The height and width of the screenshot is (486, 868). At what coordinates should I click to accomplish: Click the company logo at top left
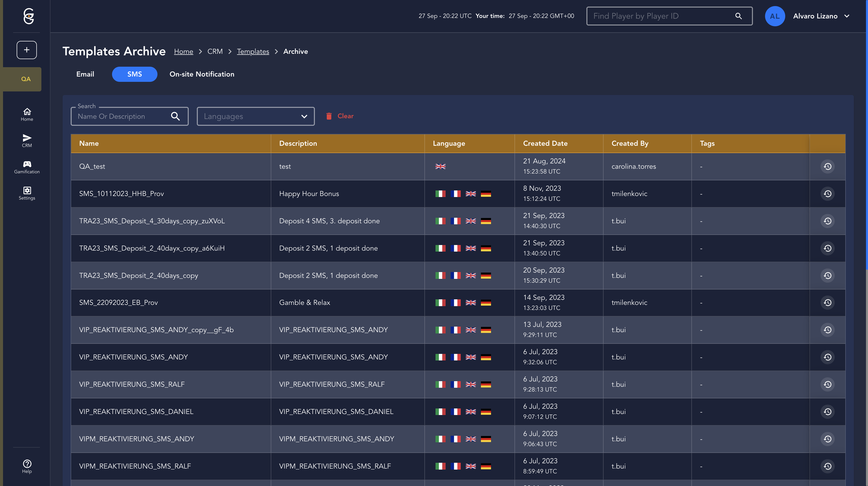(29, 16)
